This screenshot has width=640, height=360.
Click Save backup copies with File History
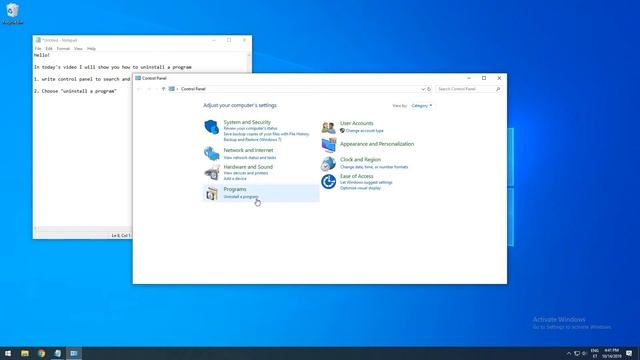[266, 134]
